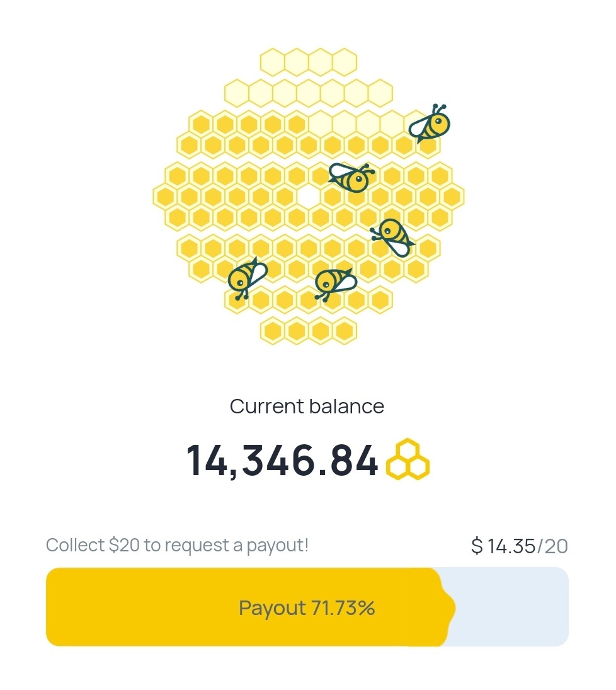Click the wavy edge of payout fill
Image resolution: width=616 pixels, height=690 pixels.
coord(445,607)
